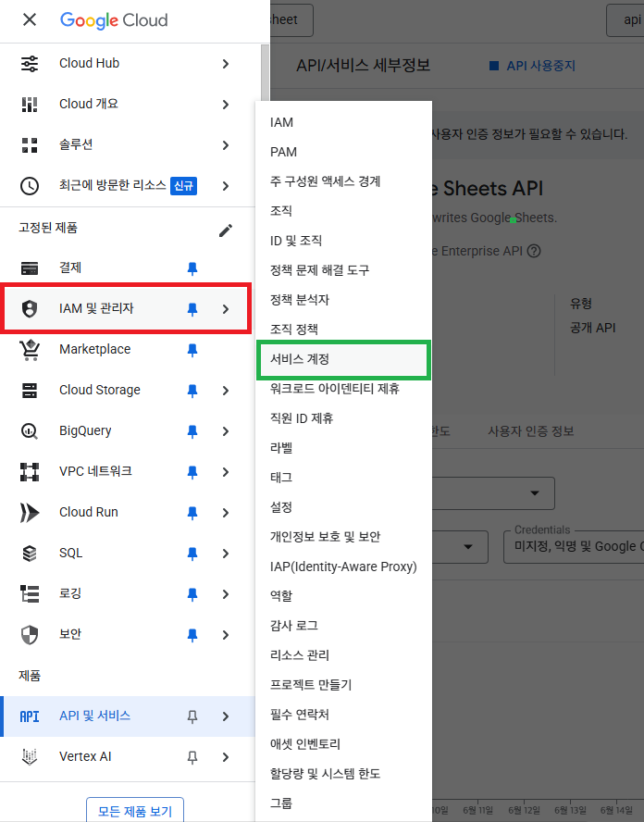Click the clock icon for 최근에 방문한 리소스
The image size is (644, 822).
pos(30,185)
